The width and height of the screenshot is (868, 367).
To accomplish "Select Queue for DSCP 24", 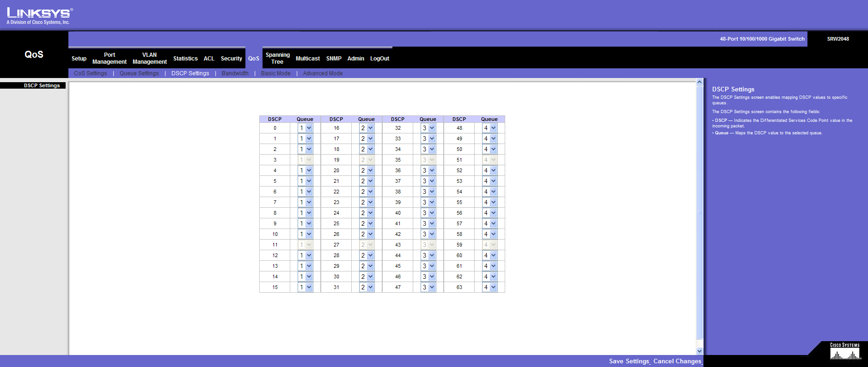I will click(x=367, y=213).
